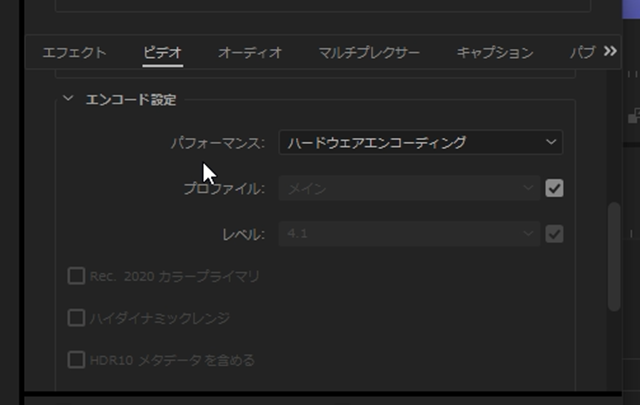Collapse the エンコード設定 section

coord(68,98)
